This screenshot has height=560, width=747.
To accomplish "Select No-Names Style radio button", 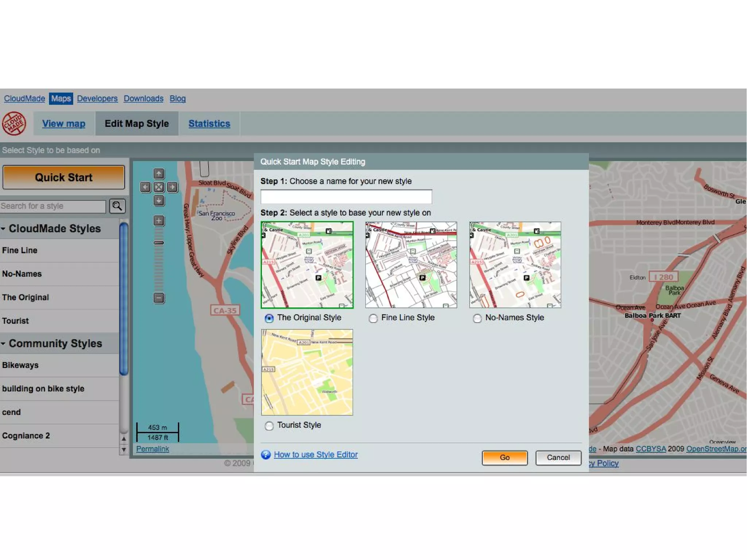I will click(477, 318).
